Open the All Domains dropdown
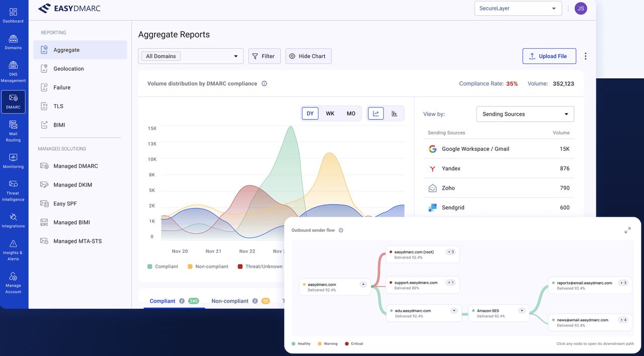This screenshot has height=356, width=644. pyautogui.click(x=191, y=56)
